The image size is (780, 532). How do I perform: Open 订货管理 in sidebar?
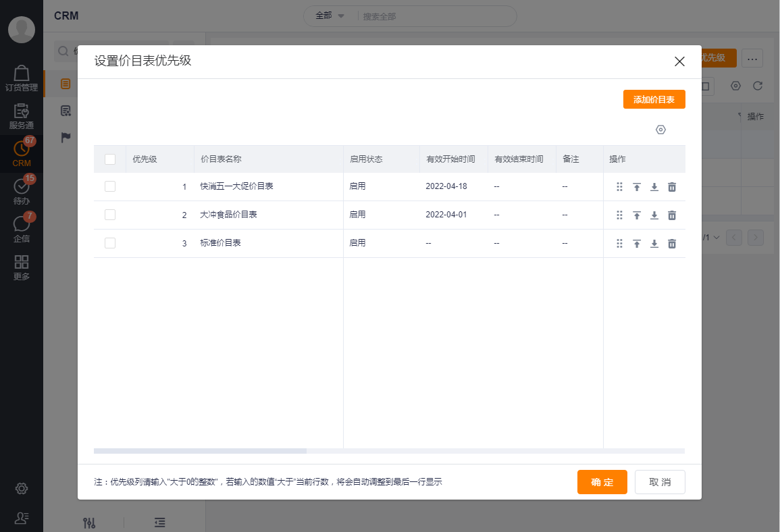22,78
